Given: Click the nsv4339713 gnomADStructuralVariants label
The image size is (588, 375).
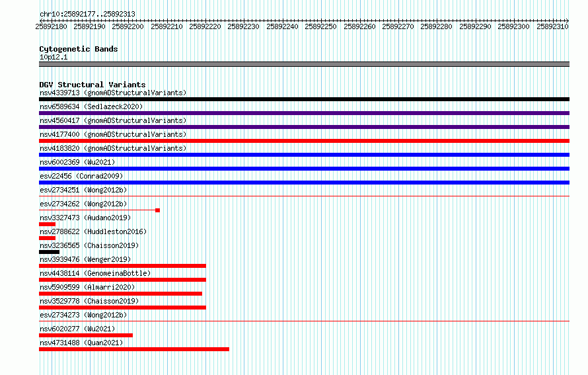Looking at the screenshot, I should coord(113,93).
